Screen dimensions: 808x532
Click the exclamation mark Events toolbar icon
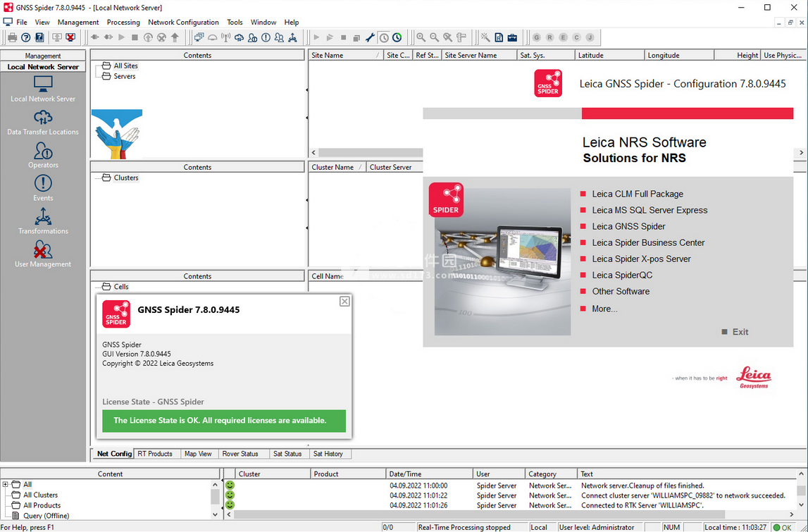[x=266, y=37]
